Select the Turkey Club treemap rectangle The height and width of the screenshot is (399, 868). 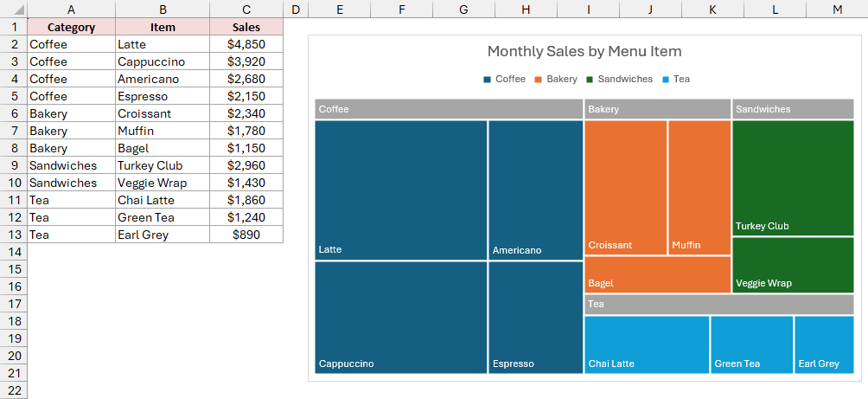click(x=794, y=178)
